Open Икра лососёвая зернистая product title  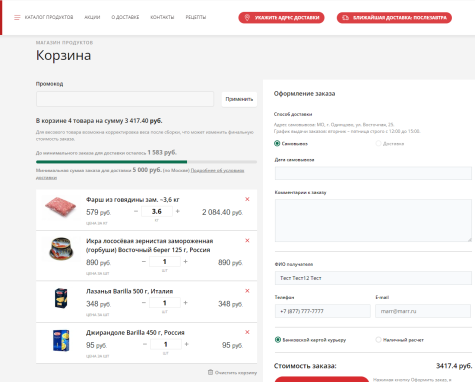tap(150, 245)
